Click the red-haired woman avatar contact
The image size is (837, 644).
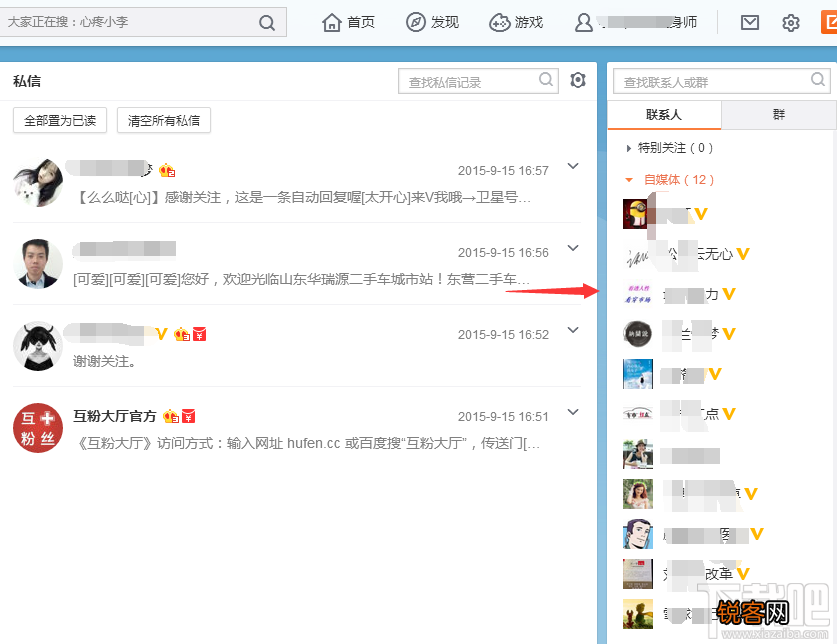point(637,494)
